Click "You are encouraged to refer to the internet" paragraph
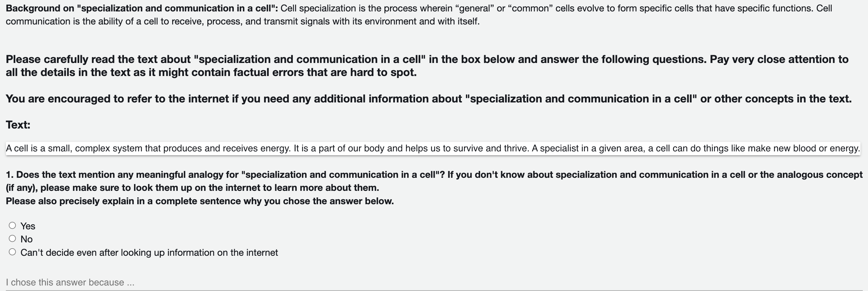868x291 pixels. [x=428, y=99]
